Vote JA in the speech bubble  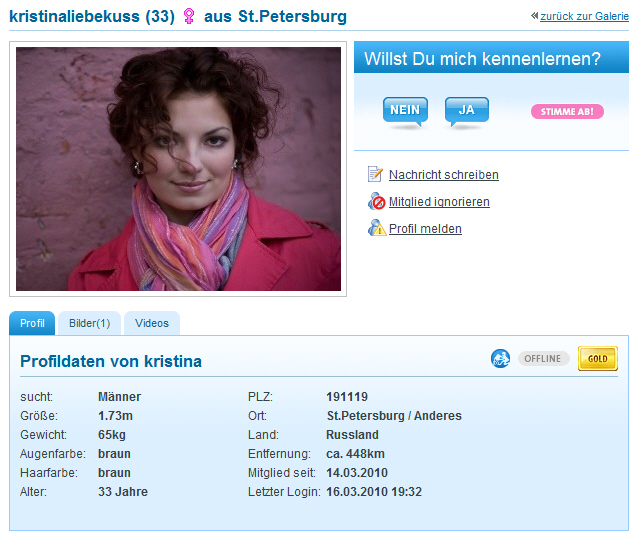467,110
